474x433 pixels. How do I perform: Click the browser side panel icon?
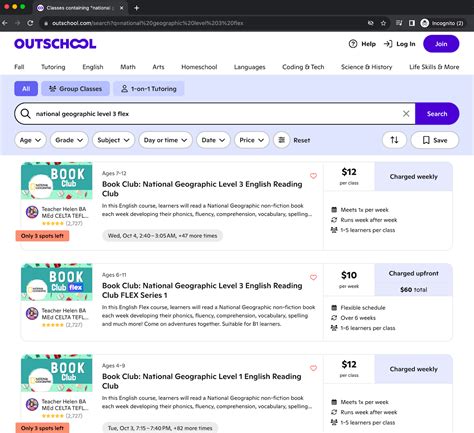(412, 23)
